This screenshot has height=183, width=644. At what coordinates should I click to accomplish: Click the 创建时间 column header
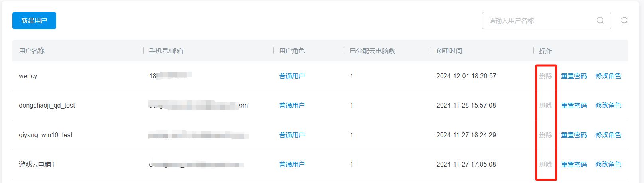449,51
